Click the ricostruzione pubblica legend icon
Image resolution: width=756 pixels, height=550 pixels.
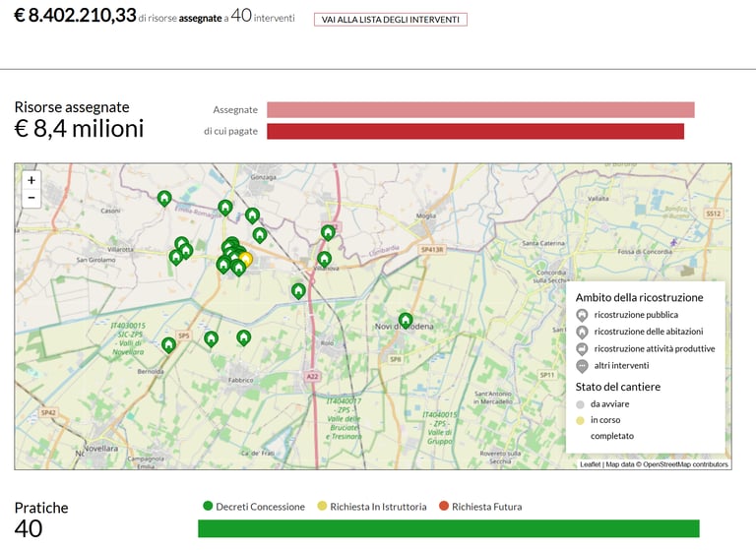pos(582,315)
